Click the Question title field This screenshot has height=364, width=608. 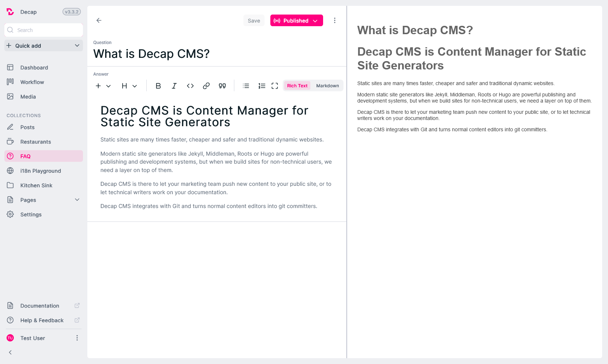coord(217,54)
